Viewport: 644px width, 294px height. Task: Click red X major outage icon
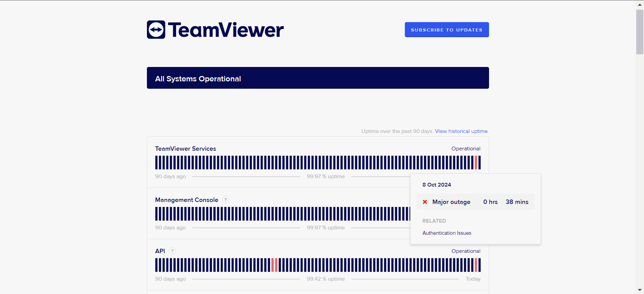pos(425,202)
